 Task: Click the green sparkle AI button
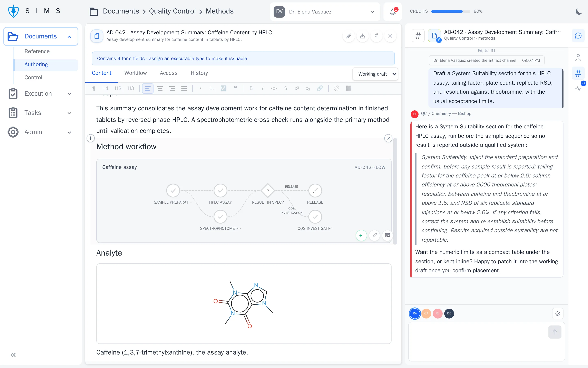361,235
